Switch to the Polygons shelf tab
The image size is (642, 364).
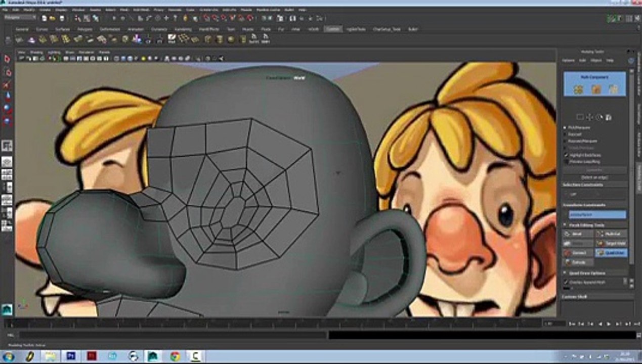coord(85,29)
